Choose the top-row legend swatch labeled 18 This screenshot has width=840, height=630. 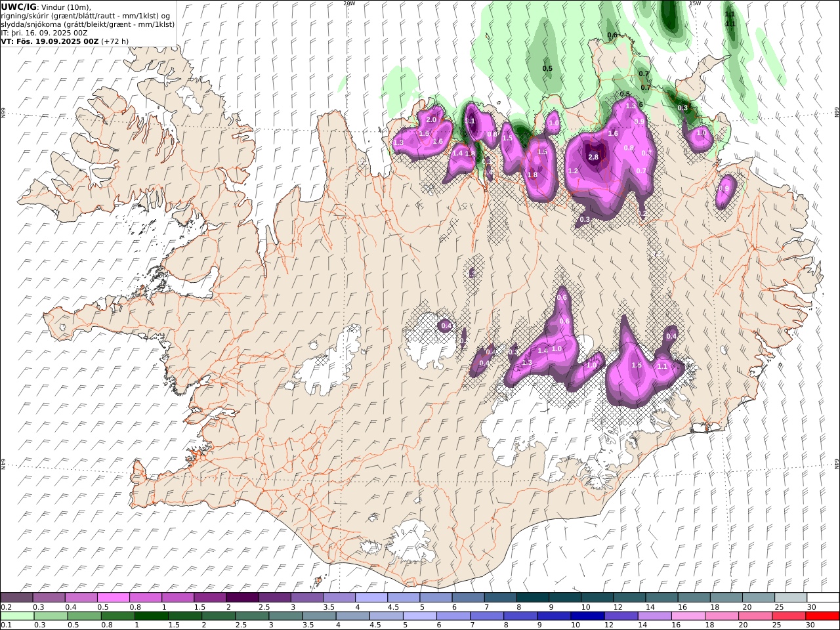point(726,597)
